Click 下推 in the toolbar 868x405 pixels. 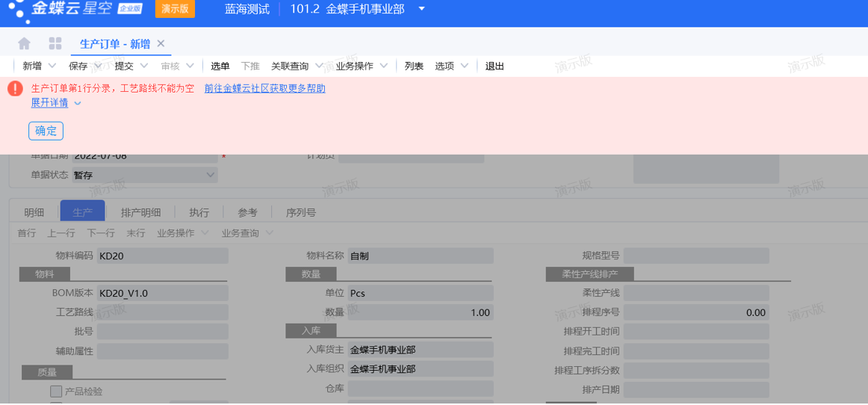point(250,66)
